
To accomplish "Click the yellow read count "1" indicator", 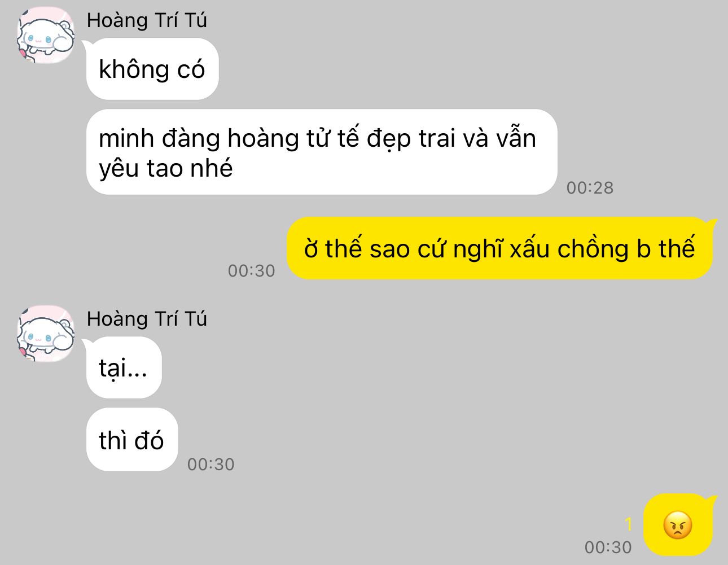I will tap(629, 524).
